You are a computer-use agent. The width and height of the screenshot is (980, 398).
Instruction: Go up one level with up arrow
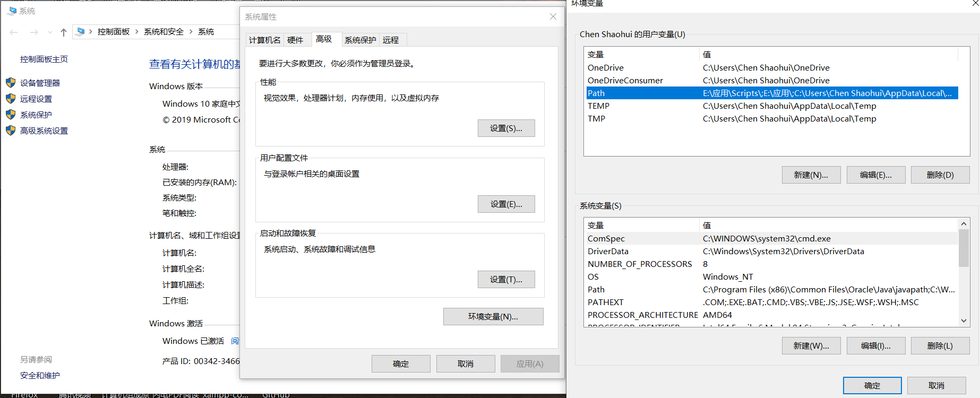pyautogui.click(x=64, y=32)
